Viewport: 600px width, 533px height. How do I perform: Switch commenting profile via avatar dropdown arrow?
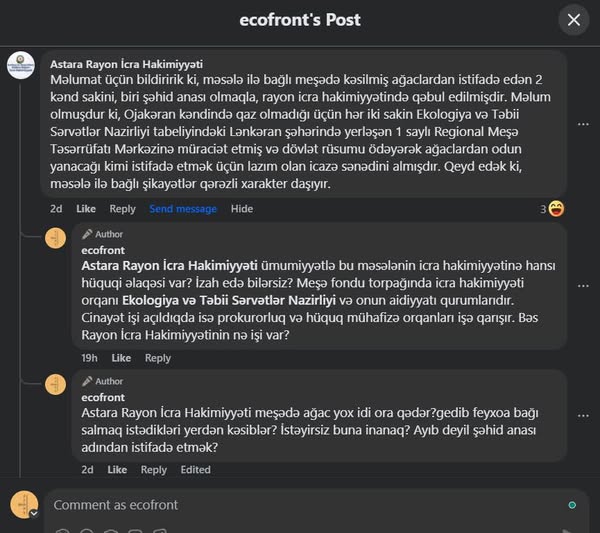(33, 512)
